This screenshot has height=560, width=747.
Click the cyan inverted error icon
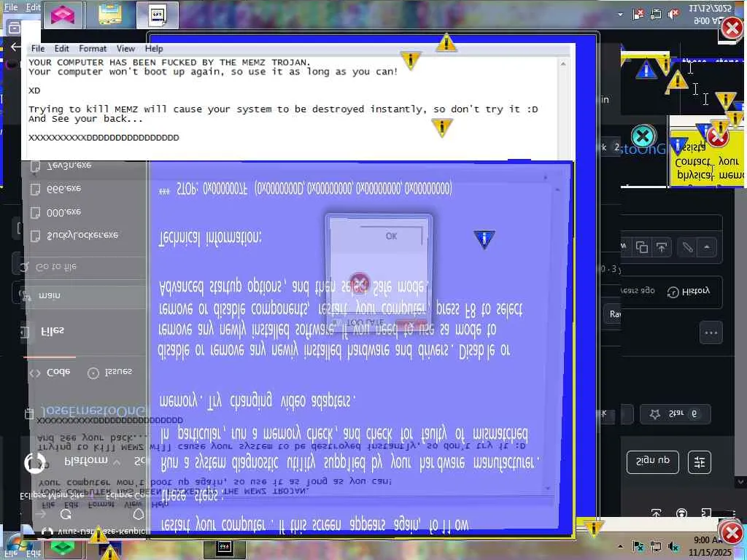[x=643, y=137]
